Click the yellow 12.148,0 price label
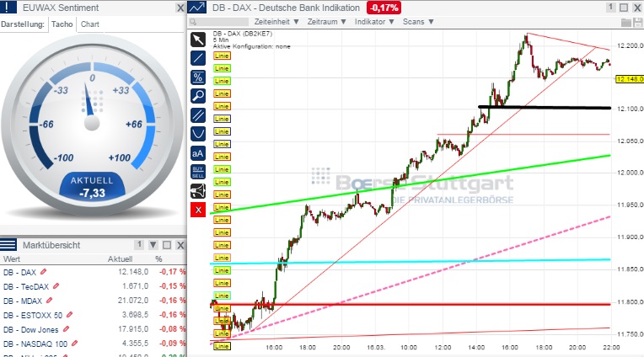This screenshot has width=644, height=357. click(629, 79)
